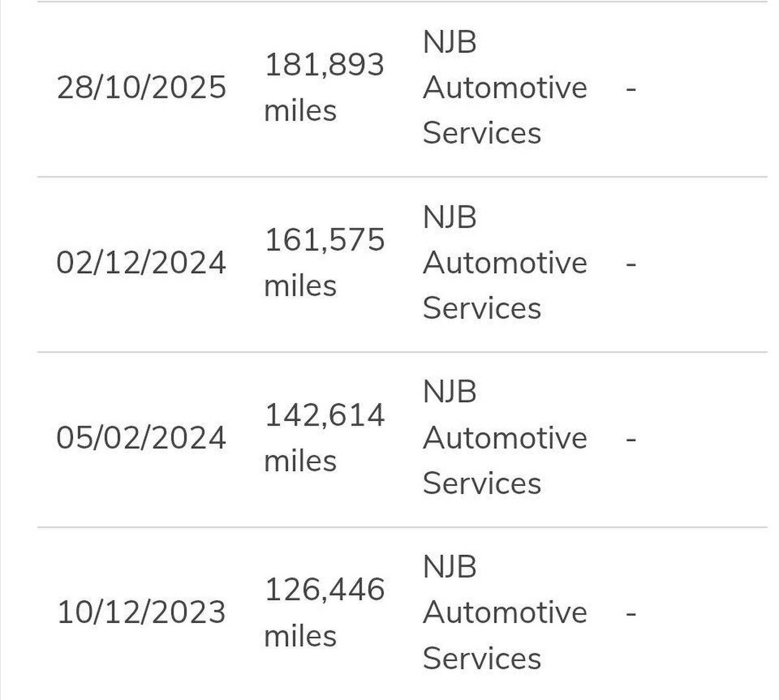Screen dimensions: 779x700
Task: Select NJB Automotive Services for 05/02/2024
Action: click(x=504, y=438)
